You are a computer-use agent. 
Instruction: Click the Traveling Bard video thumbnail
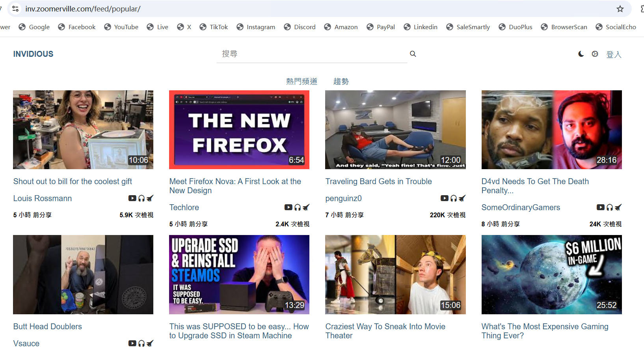coord(395,130)
